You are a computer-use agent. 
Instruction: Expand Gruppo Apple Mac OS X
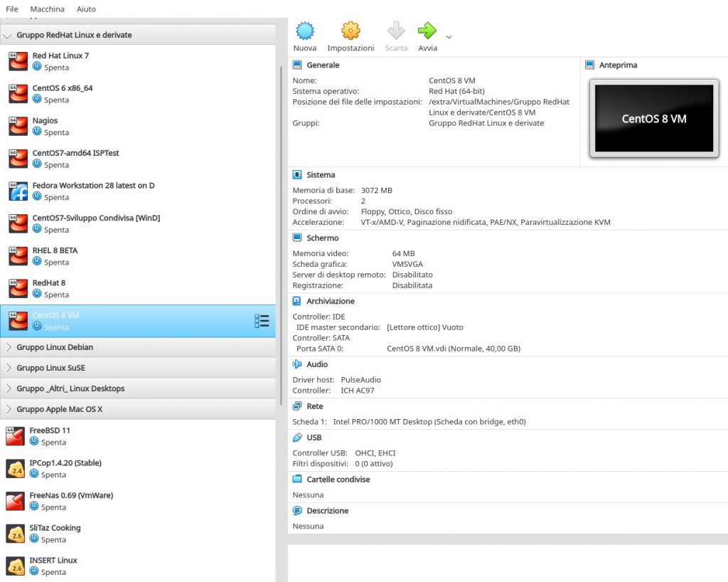(8, 409)
